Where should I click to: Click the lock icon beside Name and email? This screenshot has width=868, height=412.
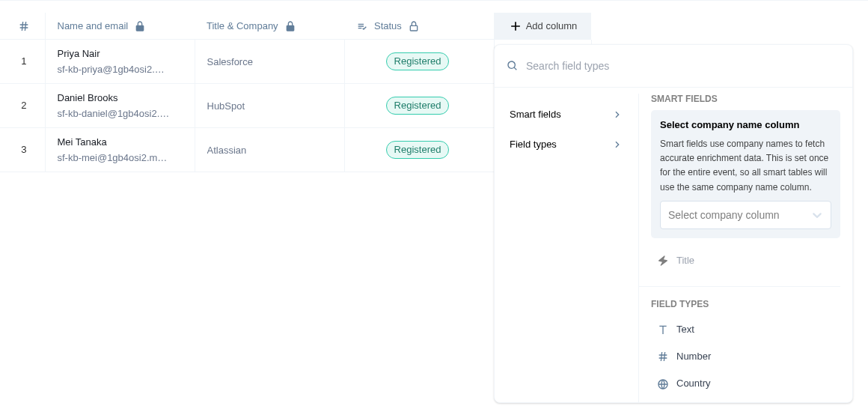pos(140,26)
